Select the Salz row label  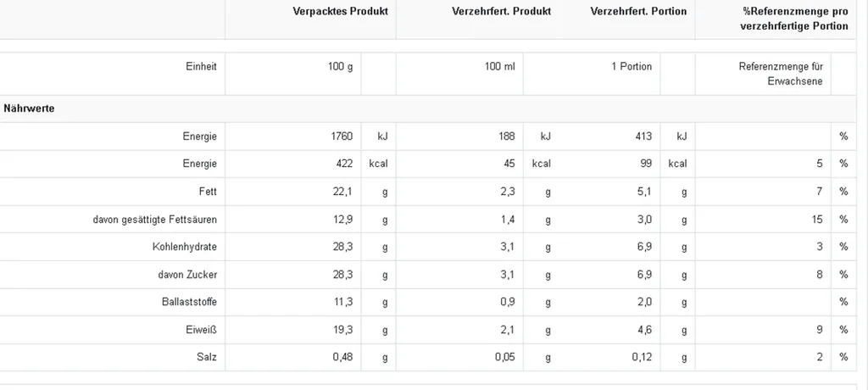(x=207, y=357)
